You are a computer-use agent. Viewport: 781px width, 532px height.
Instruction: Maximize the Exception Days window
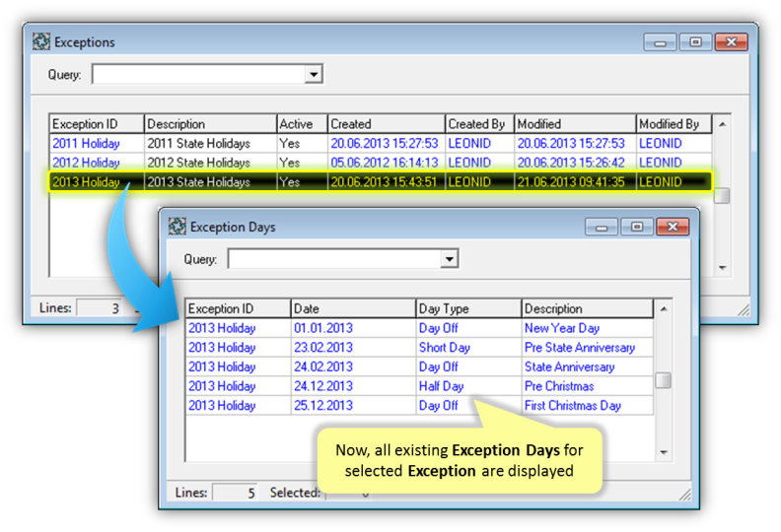pyautogui.click(x=636, y=227)
